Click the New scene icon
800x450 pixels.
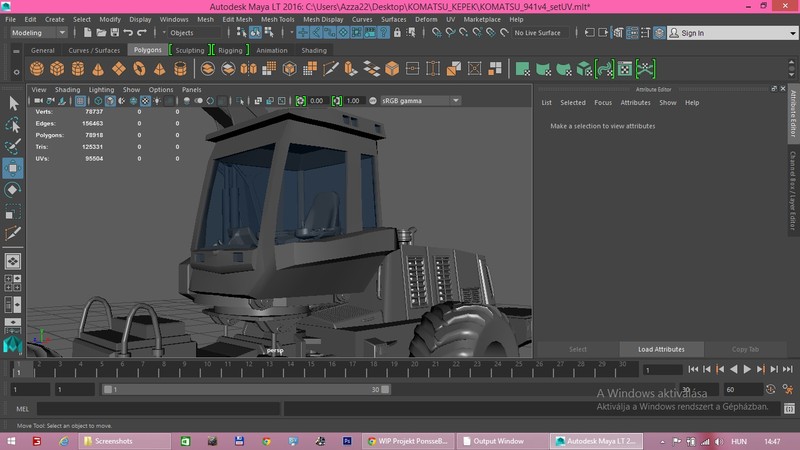pos(88,33)
